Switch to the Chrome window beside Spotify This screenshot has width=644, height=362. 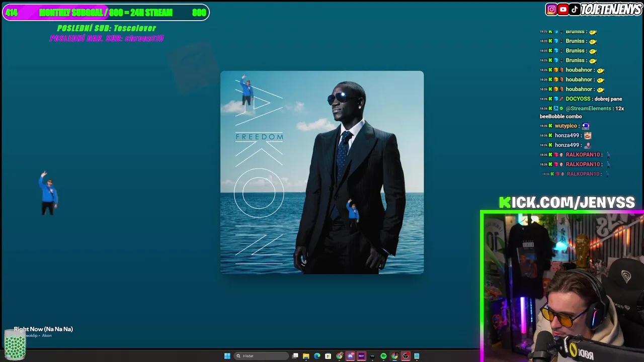click(x=394, y=356)
